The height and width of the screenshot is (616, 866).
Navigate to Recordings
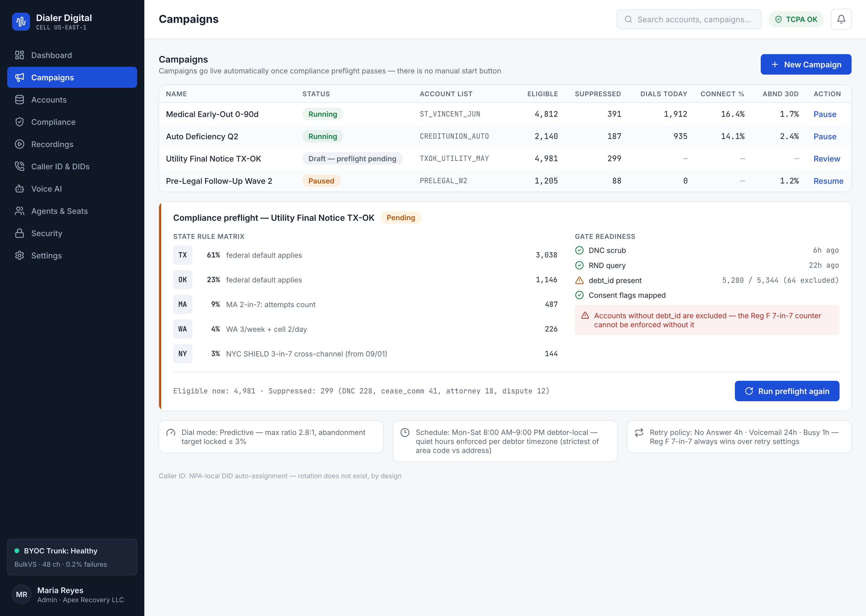(72, 144)
